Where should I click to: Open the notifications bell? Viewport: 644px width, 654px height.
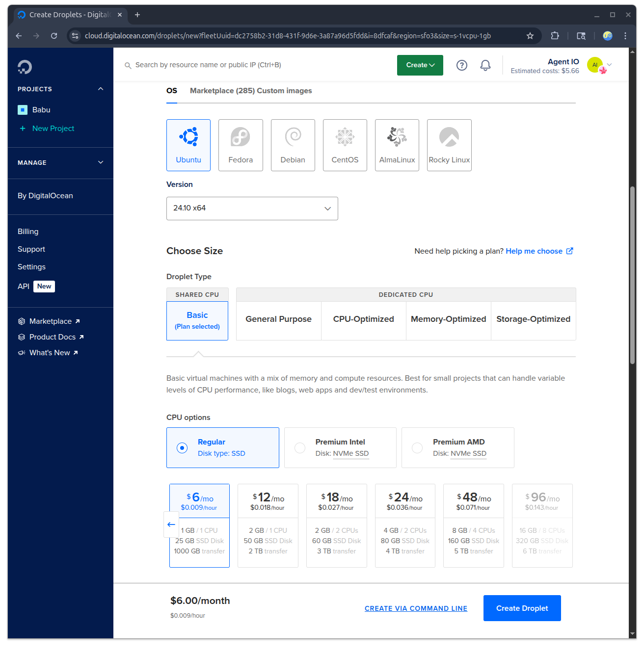[485, 65]
